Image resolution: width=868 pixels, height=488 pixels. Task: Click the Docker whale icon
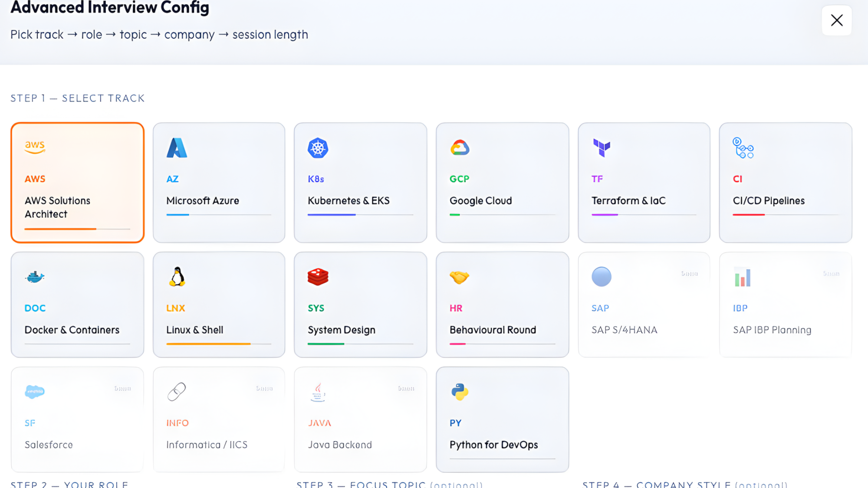coord(35,277)
